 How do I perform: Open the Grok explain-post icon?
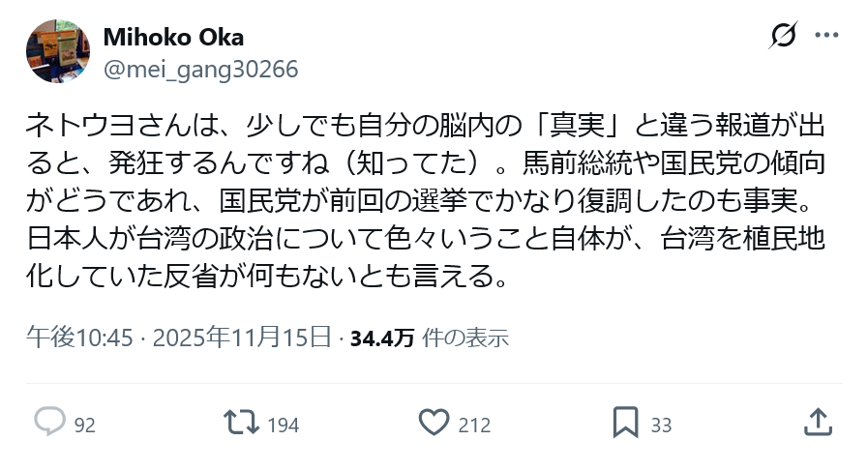pyautogui.click(x=783, y=37)
